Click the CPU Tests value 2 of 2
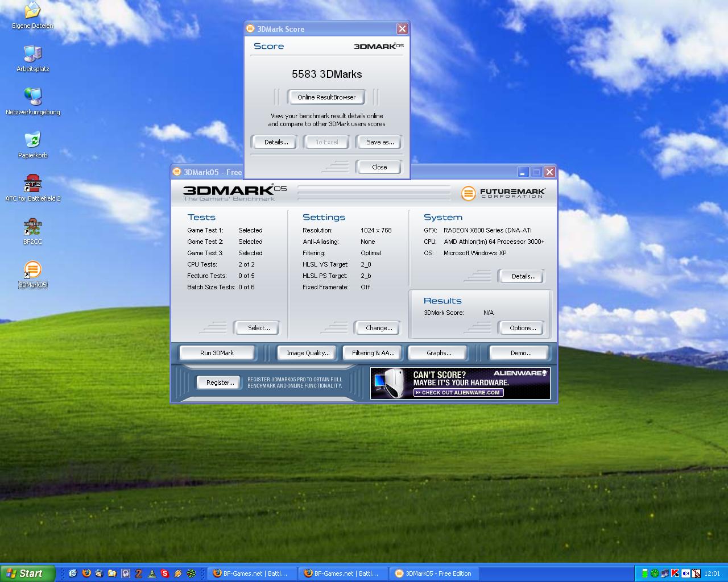728x582 pixels. pyautogui.click(x=246, y=264)
